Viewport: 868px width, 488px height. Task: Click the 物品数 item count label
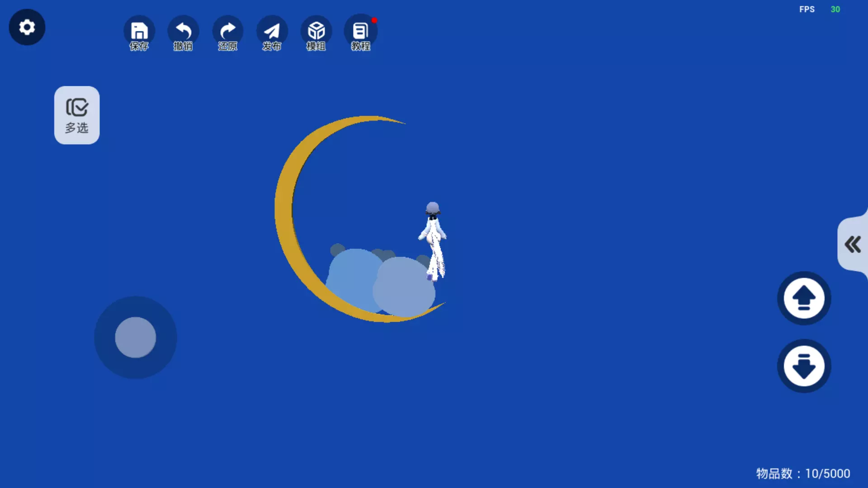pos(803,474)
